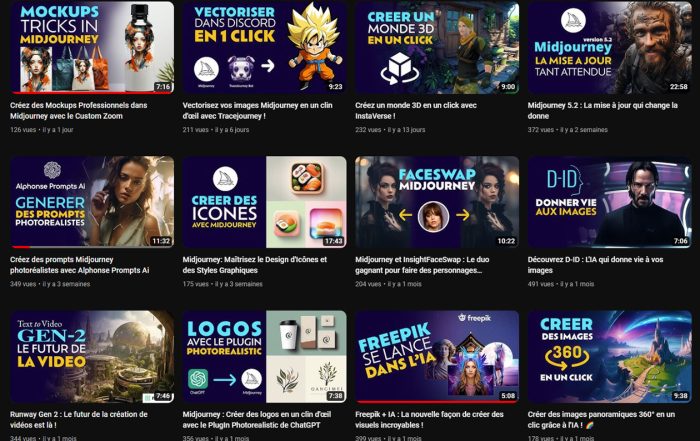Click '126 vues • il y a 1 jour'
Image resolution: width=700 pixels, height=441 pixels.
point(42,130)
